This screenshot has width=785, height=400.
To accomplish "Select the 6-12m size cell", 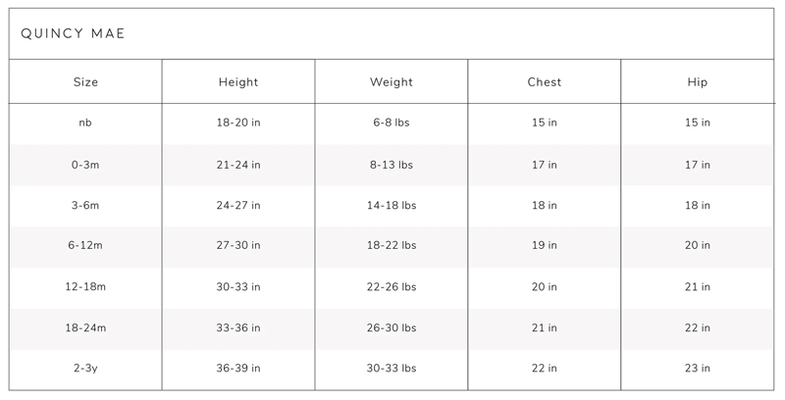I will tap(85, 246).
